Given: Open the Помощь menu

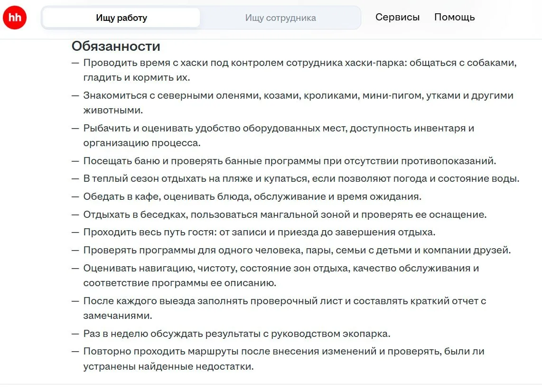Looking at the screenshot, I should click(x=454, y=17).
